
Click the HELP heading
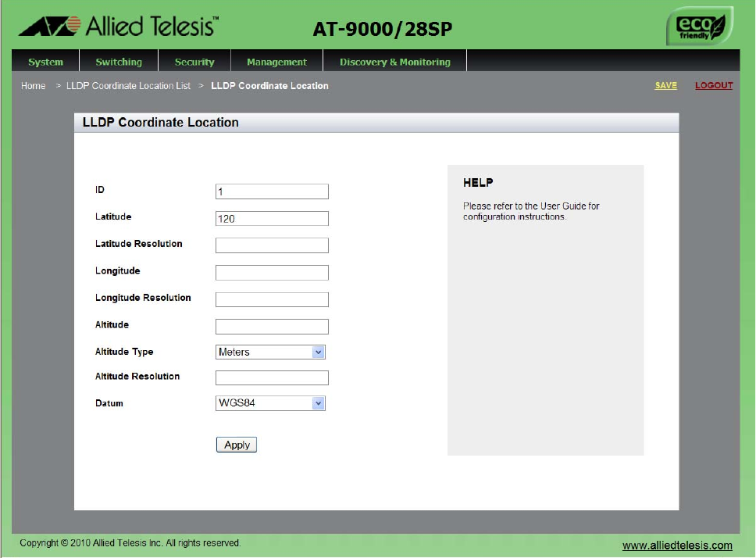point(478,183)
